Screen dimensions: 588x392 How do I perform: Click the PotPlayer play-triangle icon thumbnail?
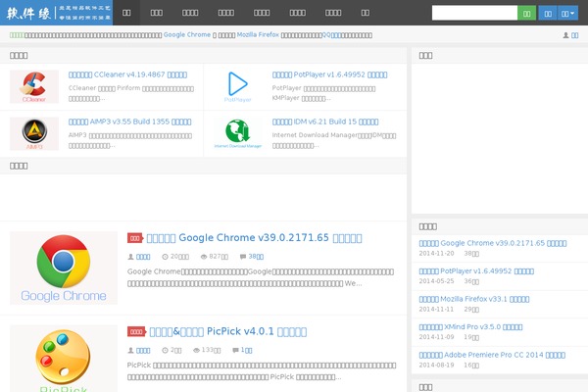[238, 86]
